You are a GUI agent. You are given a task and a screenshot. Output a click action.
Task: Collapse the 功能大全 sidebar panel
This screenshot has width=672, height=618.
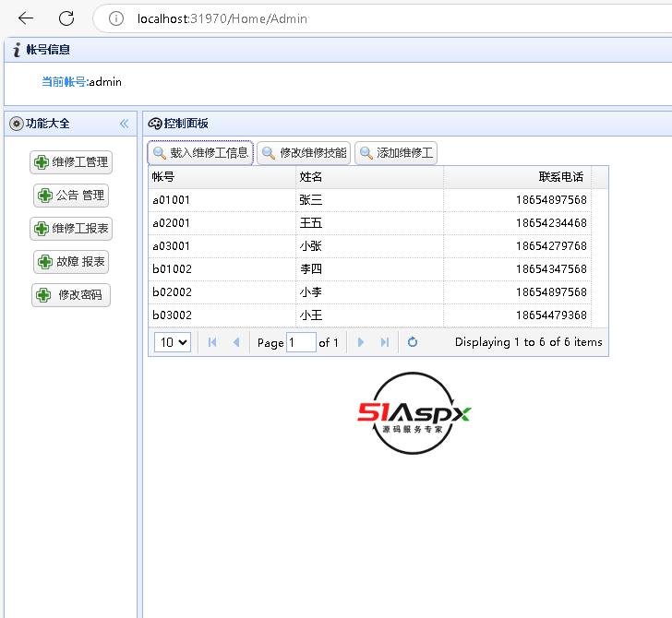click(124, 124)
